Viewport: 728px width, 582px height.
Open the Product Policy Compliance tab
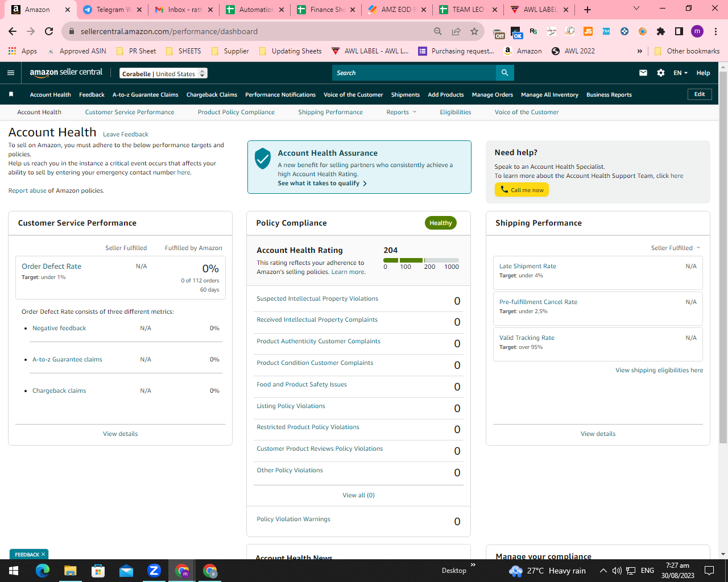tap(236, 112)
